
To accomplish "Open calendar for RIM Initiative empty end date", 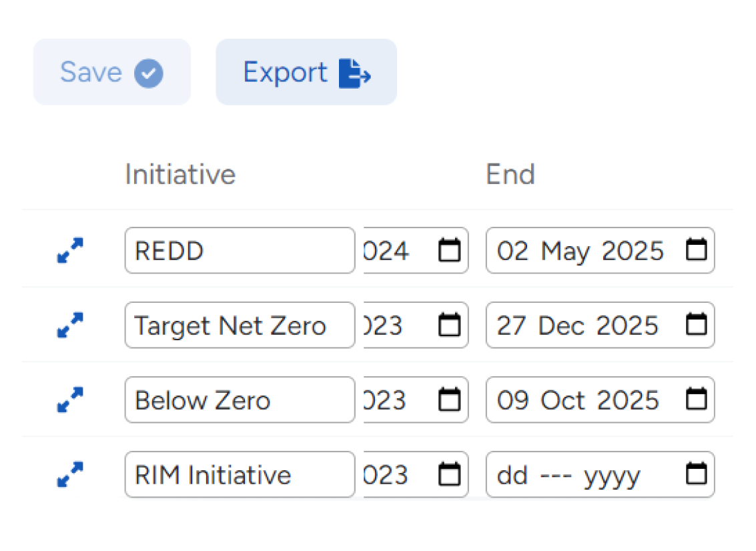I will point(697,475).
